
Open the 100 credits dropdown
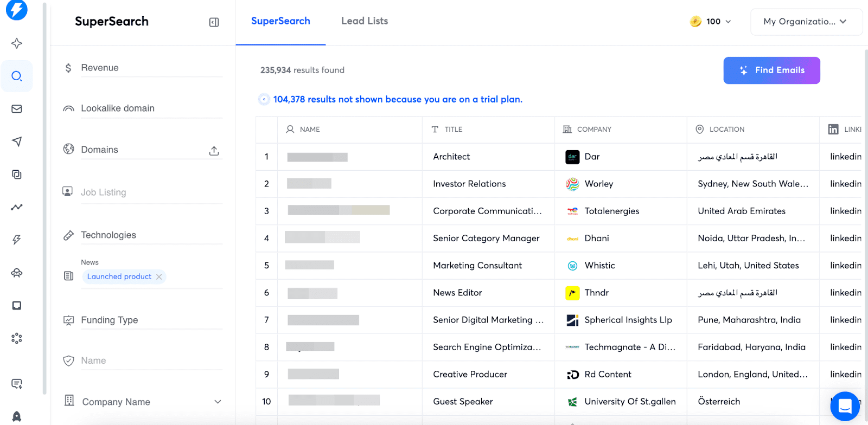(711, 22)
